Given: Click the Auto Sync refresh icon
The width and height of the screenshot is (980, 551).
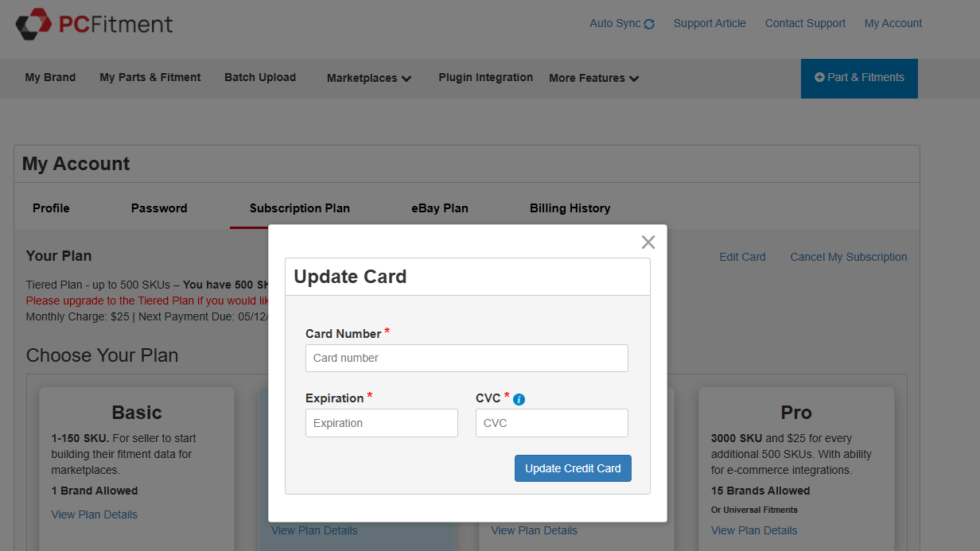Looking at the screenshot, I should click(x=651, y=23).
